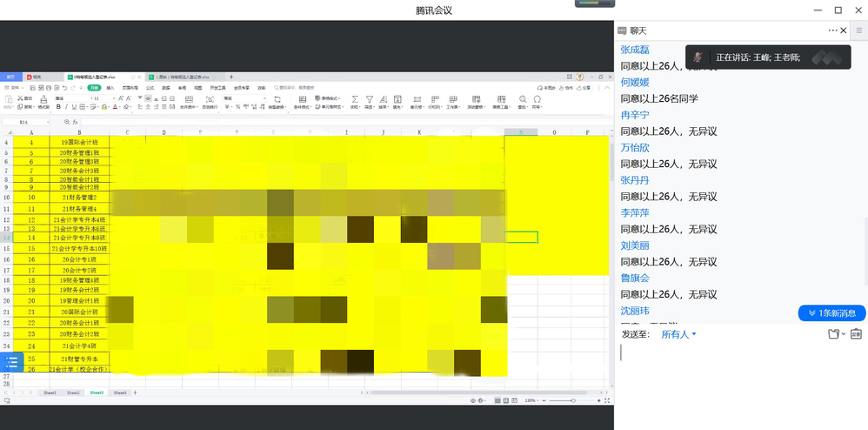Switch to Sheet1 tab
868x430 pixels.
point(50,393)
